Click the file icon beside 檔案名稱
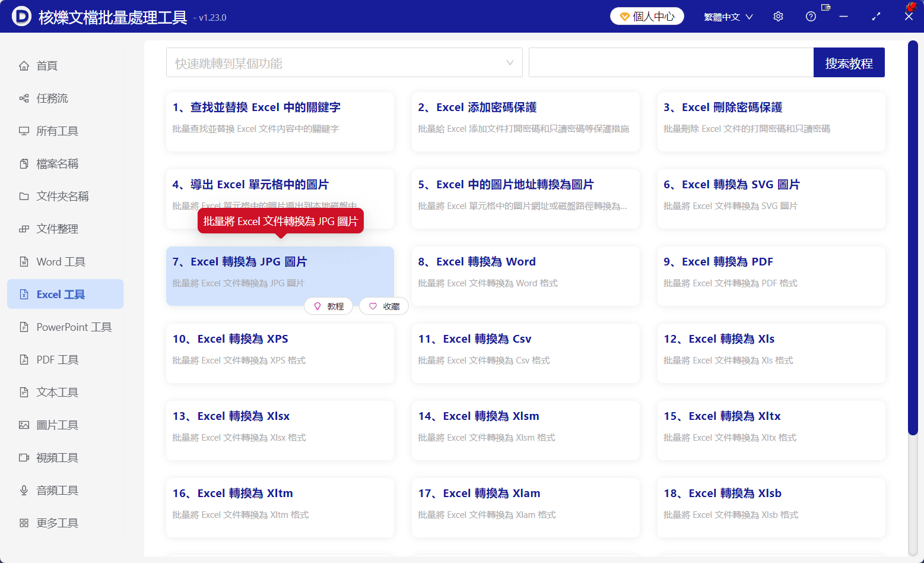 tap(24, 164)
